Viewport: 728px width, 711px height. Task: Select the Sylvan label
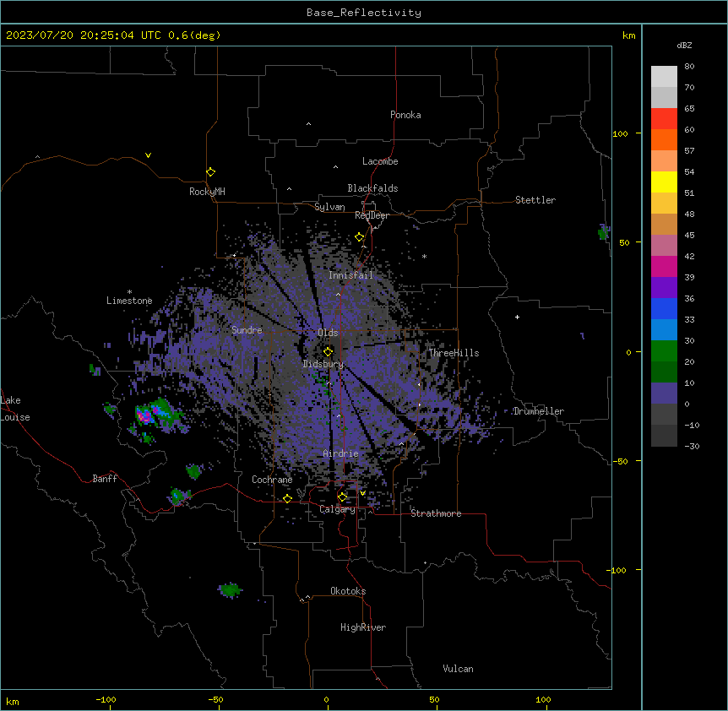coord(329,207)
